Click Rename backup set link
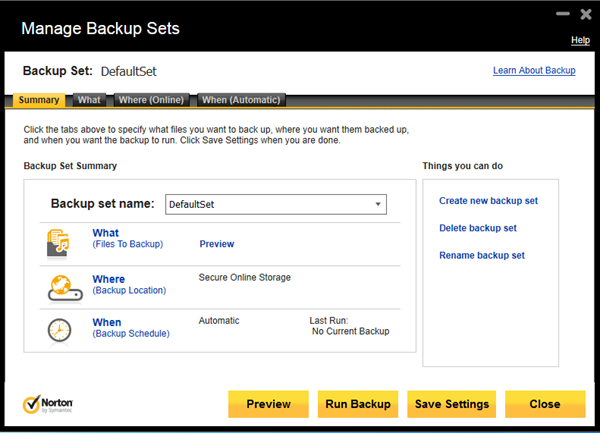 (x=481, y=255)
